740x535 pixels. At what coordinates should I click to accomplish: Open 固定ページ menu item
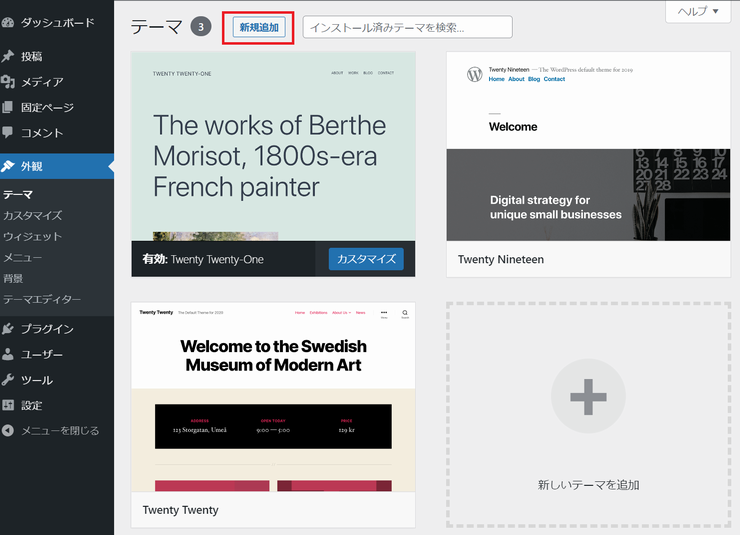(57, 108)
